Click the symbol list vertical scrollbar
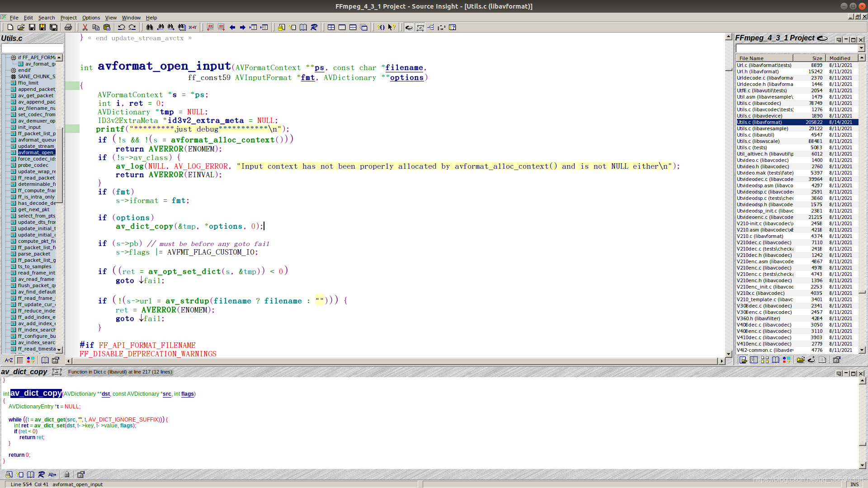The image size is (868, 488). coord(59,204)
